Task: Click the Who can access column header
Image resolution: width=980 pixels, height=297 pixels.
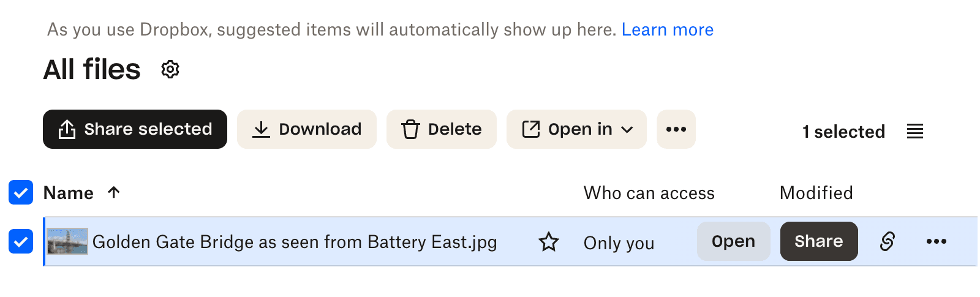Action: tap(649, 193)
